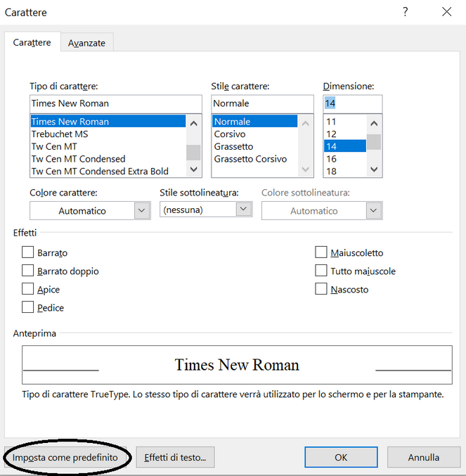466x476 pixels.
Task: Click Imposta come predefinito button
Action: [65, 458]
